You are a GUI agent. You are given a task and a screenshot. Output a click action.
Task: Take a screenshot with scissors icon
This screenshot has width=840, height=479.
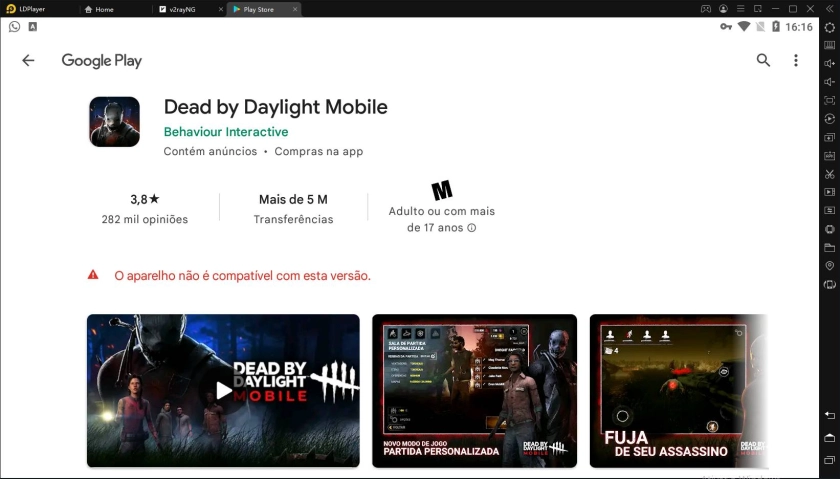coord(829,174)
